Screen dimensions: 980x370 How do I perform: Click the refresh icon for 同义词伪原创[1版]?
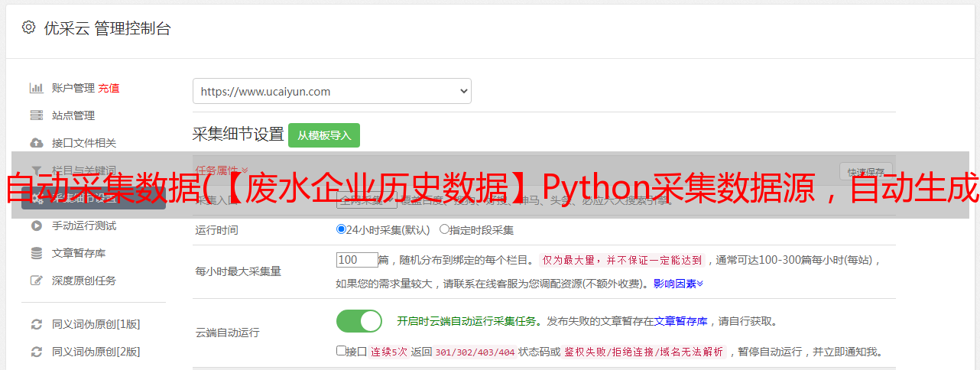(x=36, y=324)
